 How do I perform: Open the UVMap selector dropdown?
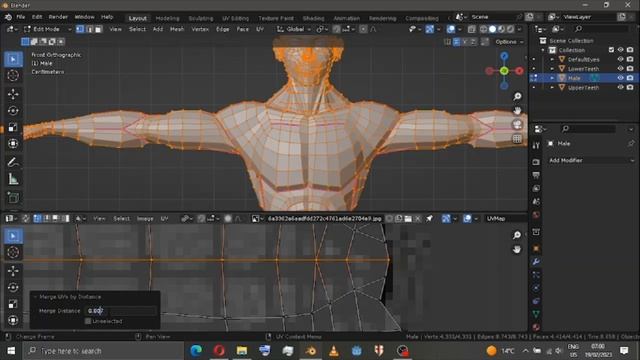[x=504, y=219]
